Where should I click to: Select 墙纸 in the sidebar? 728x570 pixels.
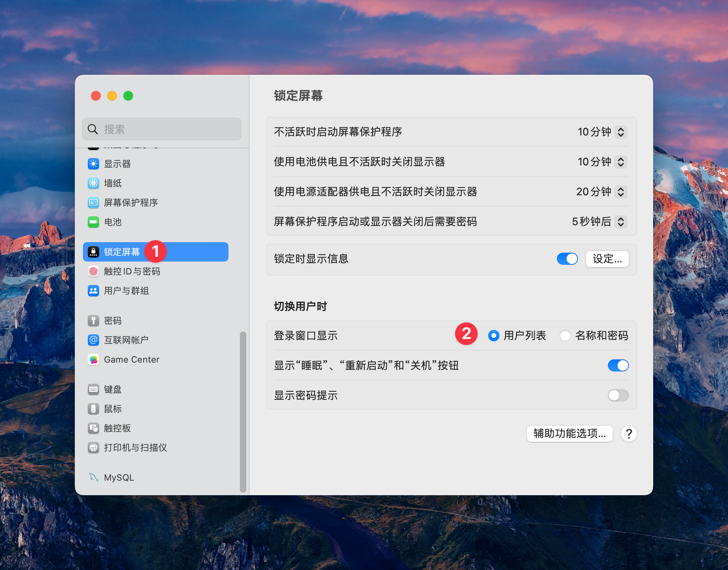coord(156,183)
